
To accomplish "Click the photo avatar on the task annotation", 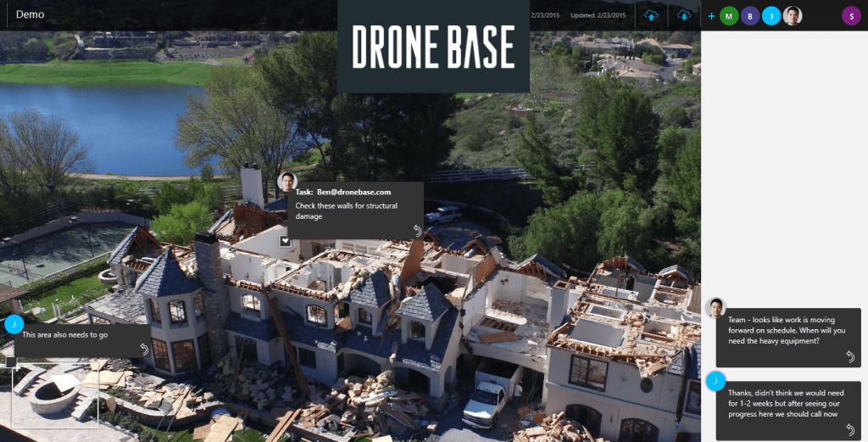I will pos(287,182).
